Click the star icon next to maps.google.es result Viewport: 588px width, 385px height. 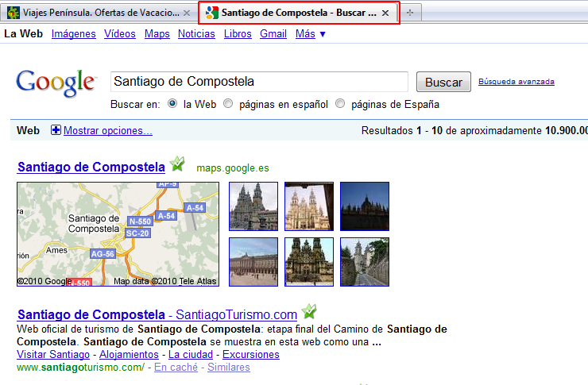[x=177, y=164]
